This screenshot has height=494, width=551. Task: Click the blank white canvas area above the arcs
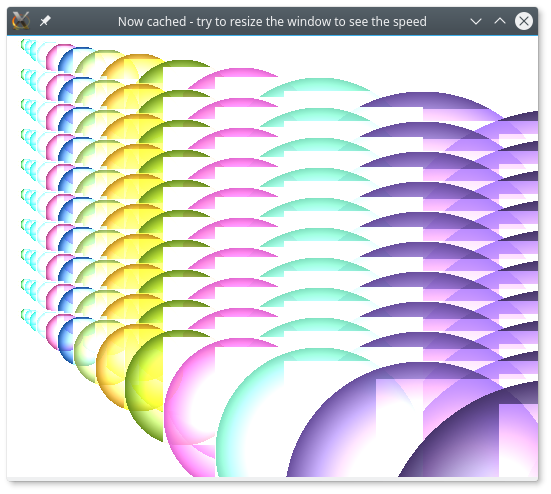click(387, 56)
